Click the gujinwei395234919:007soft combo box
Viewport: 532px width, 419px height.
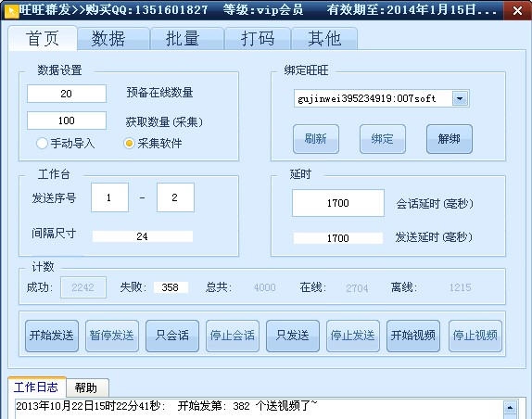point(381,98)
